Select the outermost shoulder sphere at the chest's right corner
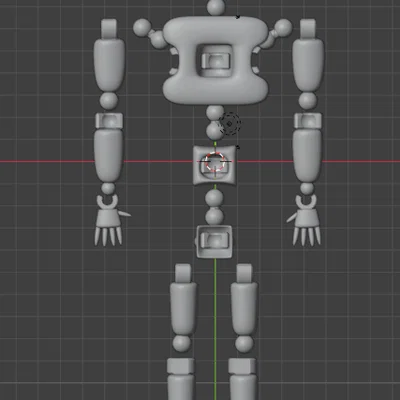The width and height of the screenshot is (400, 400). 283,28
